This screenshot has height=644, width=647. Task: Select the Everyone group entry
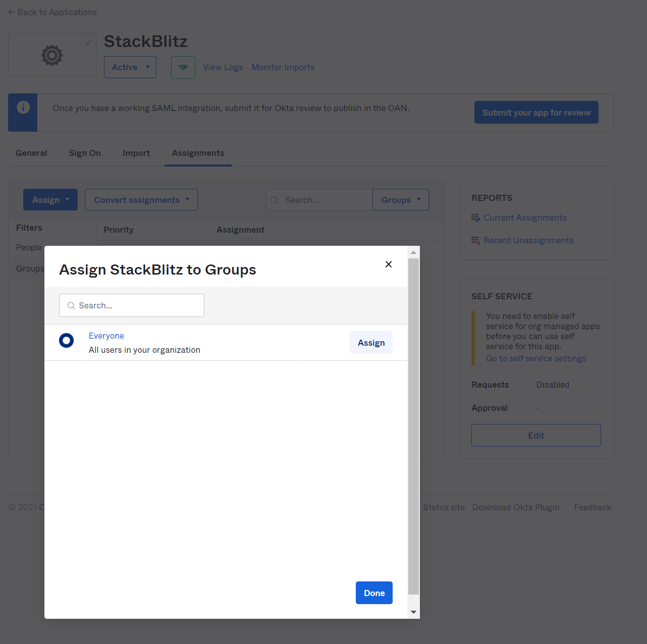(x=106, y=336)
